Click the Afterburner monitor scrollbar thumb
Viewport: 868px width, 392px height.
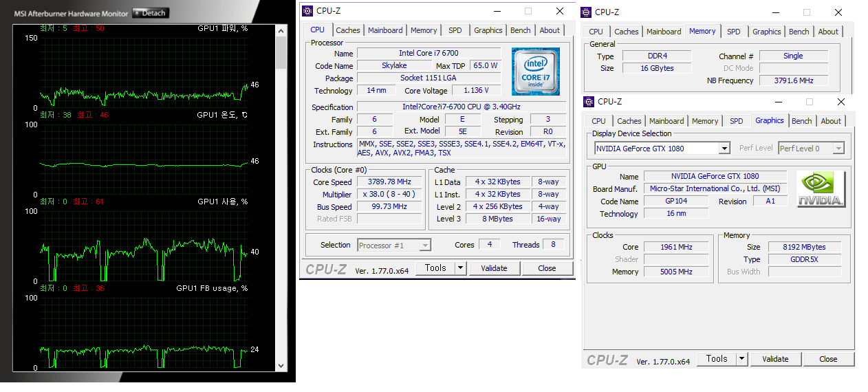[281, 52]
